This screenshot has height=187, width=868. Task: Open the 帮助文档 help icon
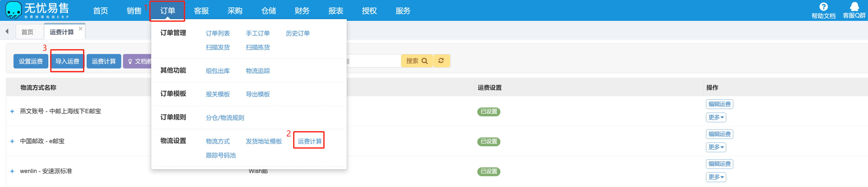coord(823,11)
